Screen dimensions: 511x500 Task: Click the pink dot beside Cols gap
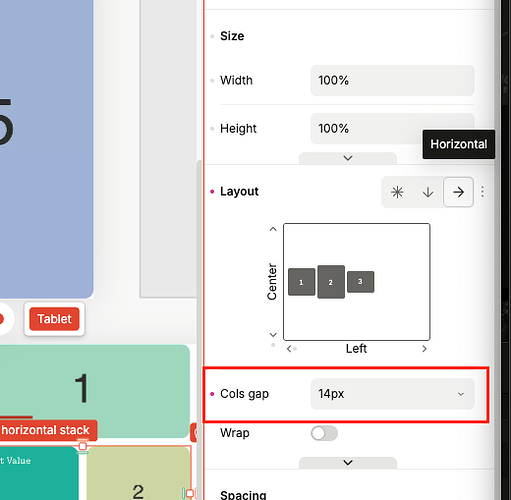click(x=212, y=394)
